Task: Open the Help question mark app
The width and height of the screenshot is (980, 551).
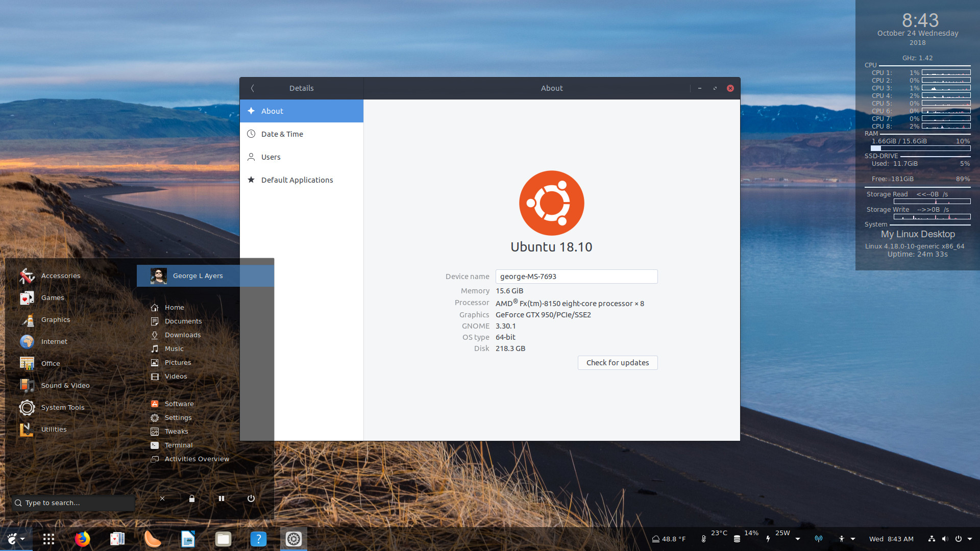Action: (x=258, y=539)
